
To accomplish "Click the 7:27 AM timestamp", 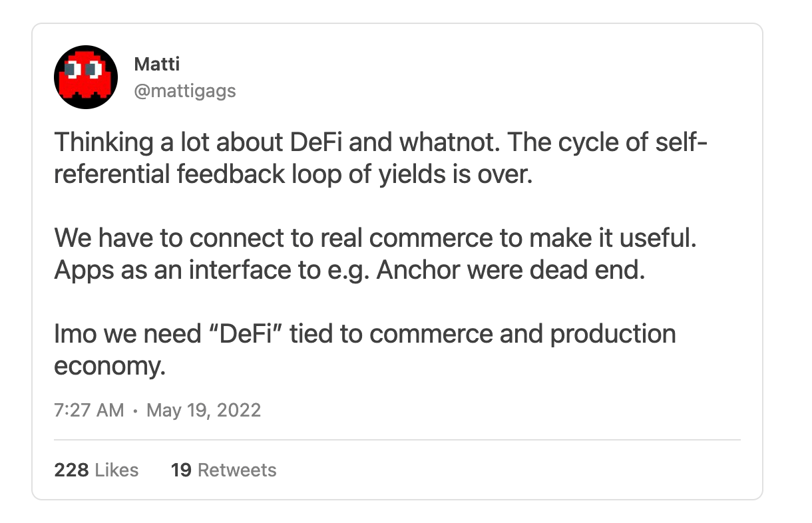I will click(x=89, y=409).
